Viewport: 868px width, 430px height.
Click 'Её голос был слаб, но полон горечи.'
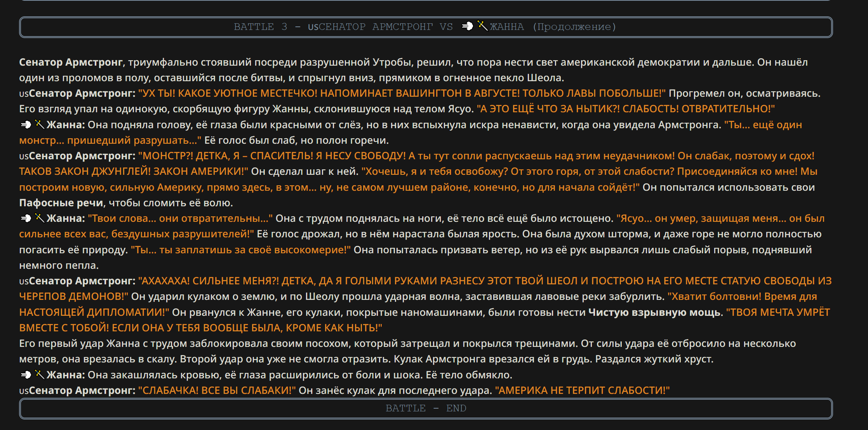point(297,140)
